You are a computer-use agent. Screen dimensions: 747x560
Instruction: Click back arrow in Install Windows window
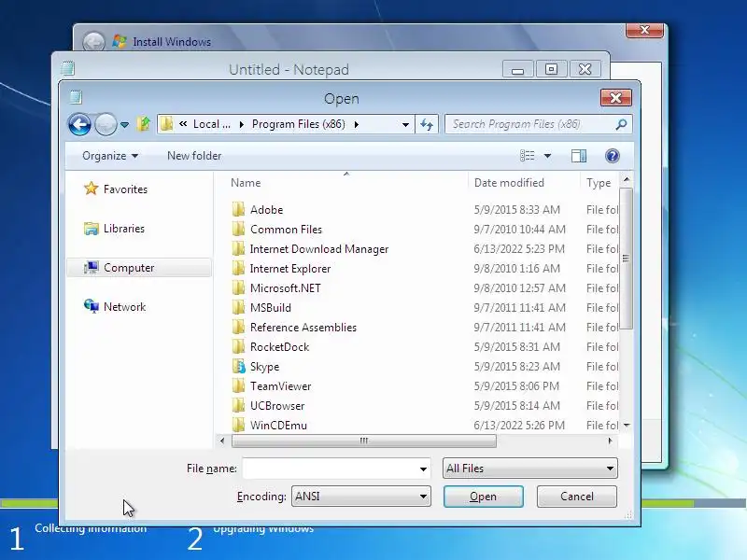pos(93,42)
